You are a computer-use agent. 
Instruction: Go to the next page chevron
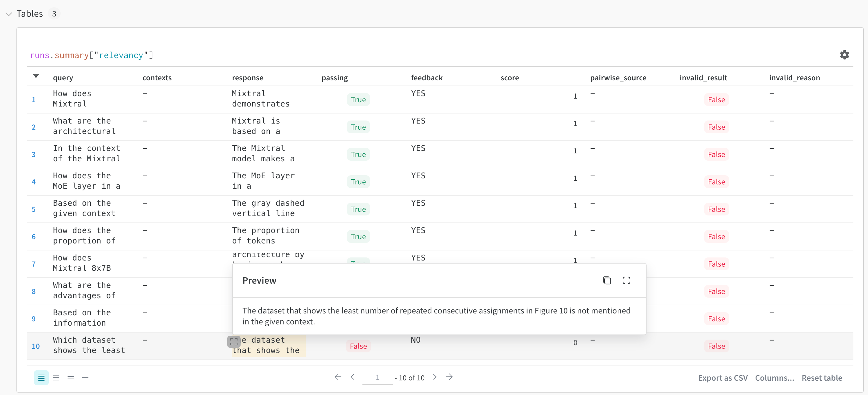point(435,377)
